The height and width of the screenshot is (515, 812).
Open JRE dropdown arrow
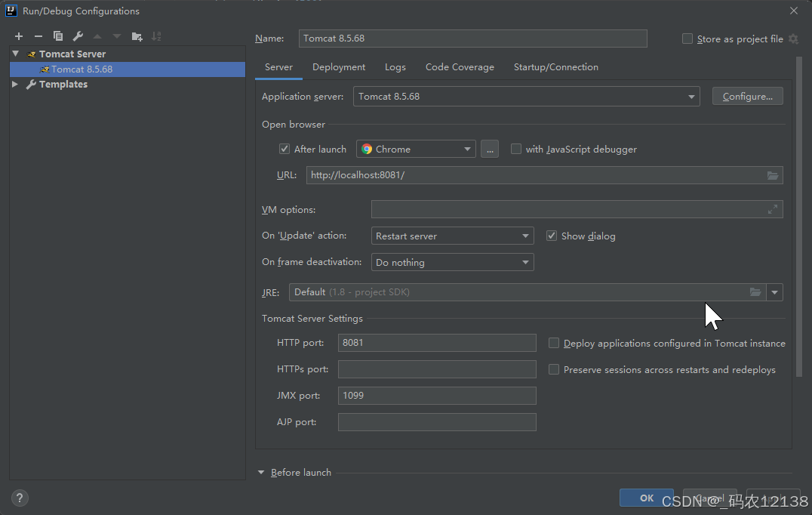pyautogui.click(x=775, y=292)
